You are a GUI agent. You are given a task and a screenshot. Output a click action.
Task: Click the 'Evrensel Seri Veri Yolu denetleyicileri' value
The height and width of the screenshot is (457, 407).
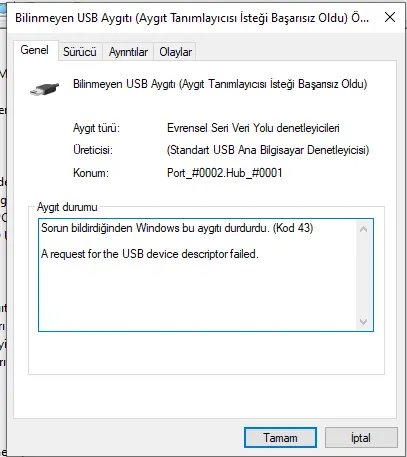tap(253, 128)
